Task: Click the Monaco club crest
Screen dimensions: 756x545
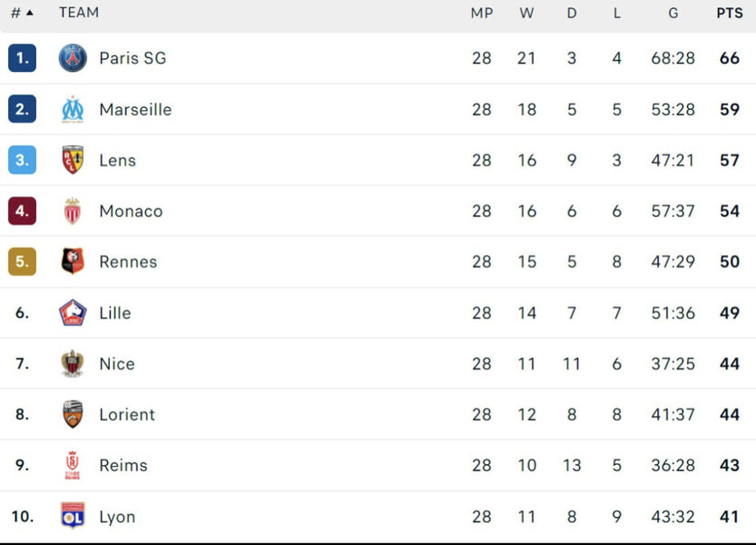Action: 73,211
